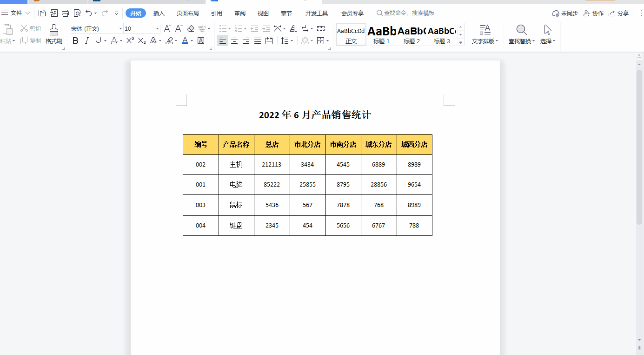Click the Redo arrow icon
Image resolution: width=644 pixels, height=355 pixels.
pos(105,13)
